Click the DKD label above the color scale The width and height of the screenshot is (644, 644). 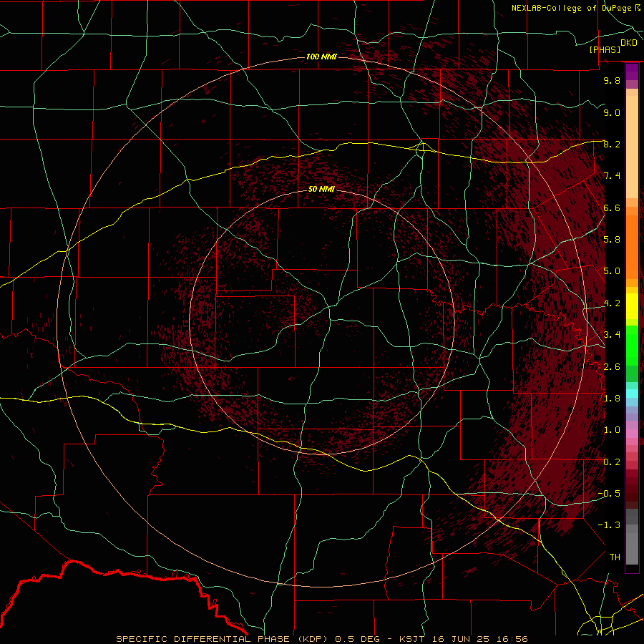coord(628,42)
